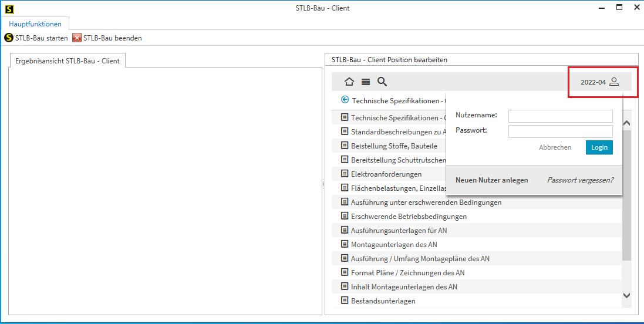Focus the Passwort input field
644x324 pixels.
coord(560,131)
